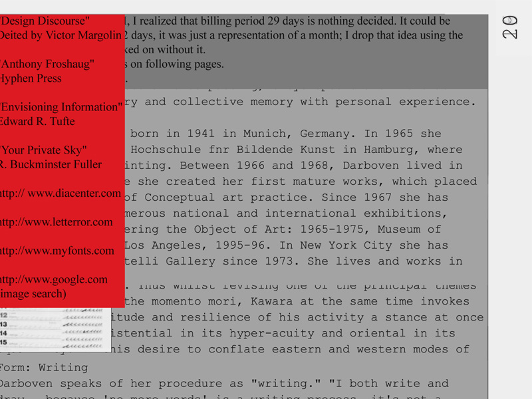Click the "Edward R. Tufte" author name
Viewport: 532px width, 399px height.
click(37, 122)
